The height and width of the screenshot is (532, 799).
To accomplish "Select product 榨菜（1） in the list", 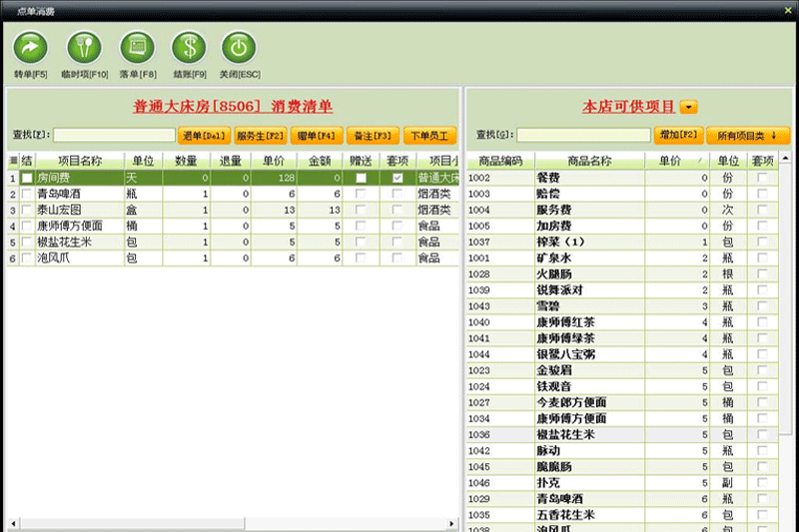I will point(622,242).
